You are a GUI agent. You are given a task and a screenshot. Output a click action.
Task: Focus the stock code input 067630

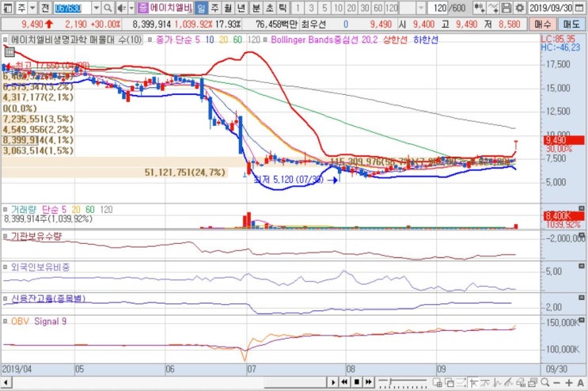coord(72,7)
